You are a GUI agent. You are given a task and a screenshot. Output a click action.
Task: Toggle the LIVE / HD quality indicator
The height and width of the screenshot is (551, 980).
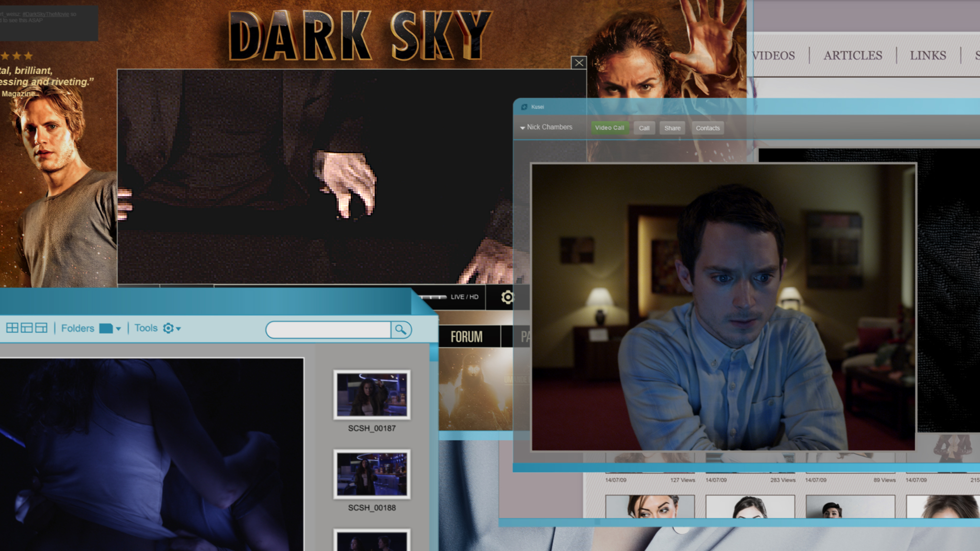(x=464, y=297)
